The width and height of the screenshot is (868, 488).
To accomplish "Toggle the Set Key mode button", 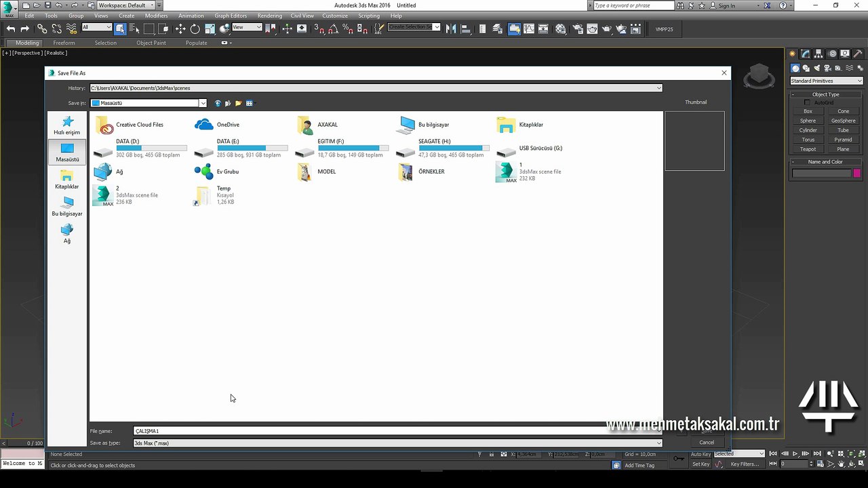I will coord(701,464).
